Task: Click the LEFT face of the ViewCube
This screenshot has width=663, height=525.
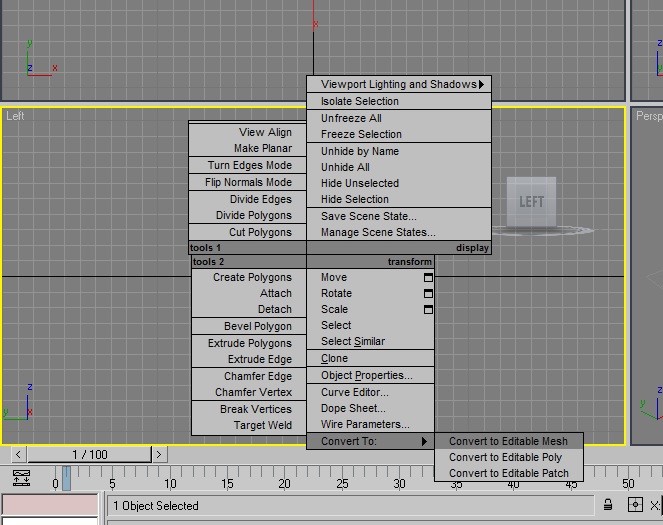Action: pyautogui.click(x=531, y=202)
